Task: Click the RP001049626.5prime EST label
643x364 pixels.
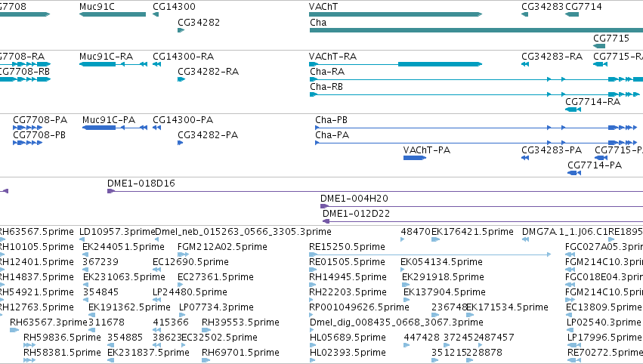Action: [359, 308]
